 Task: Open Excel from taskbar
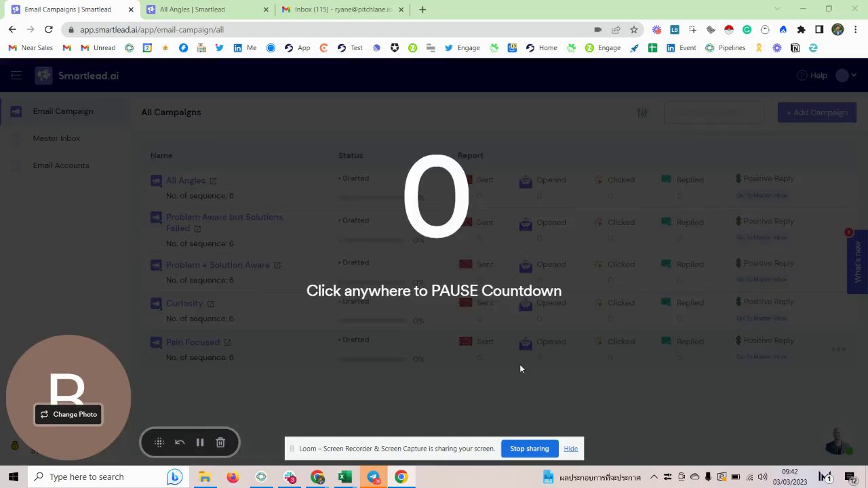[x=344, y=477]
